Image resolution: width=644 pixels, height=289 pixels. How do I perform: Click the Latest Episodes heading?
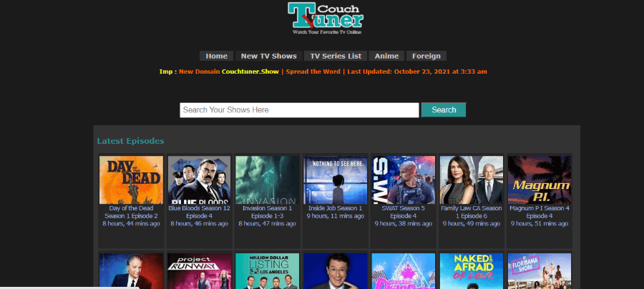click(x=131, y=141)
